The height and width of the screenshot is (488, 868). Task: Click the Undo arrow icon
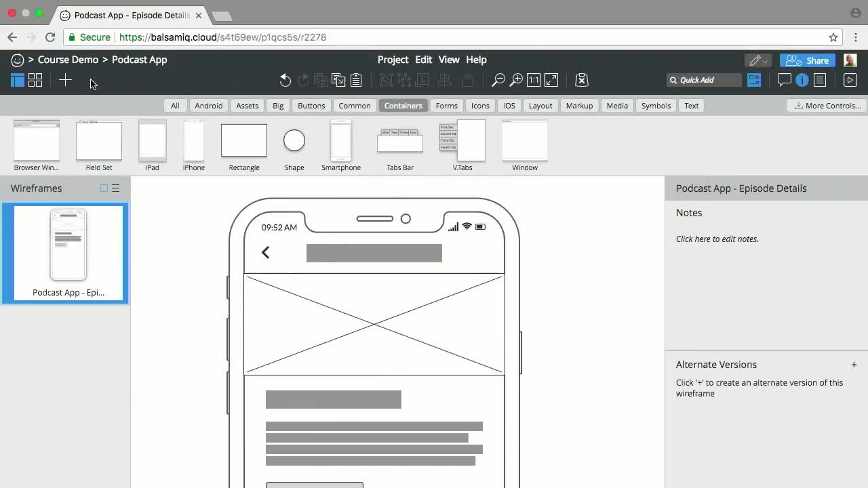[285, 81]
